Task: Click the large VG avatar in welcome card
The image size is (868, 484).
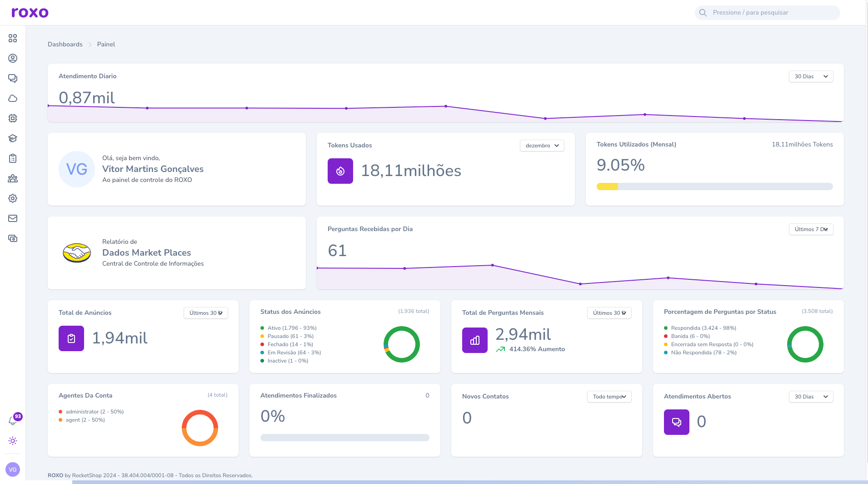Action: click(x=77, y=169)
